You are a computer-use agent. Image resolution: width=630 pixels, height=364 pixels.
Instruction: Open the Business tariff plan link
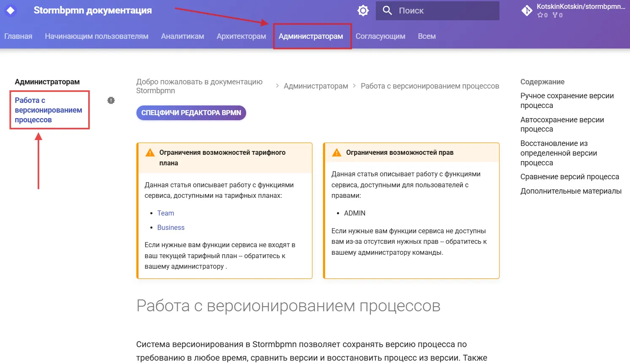click(171, 227)
